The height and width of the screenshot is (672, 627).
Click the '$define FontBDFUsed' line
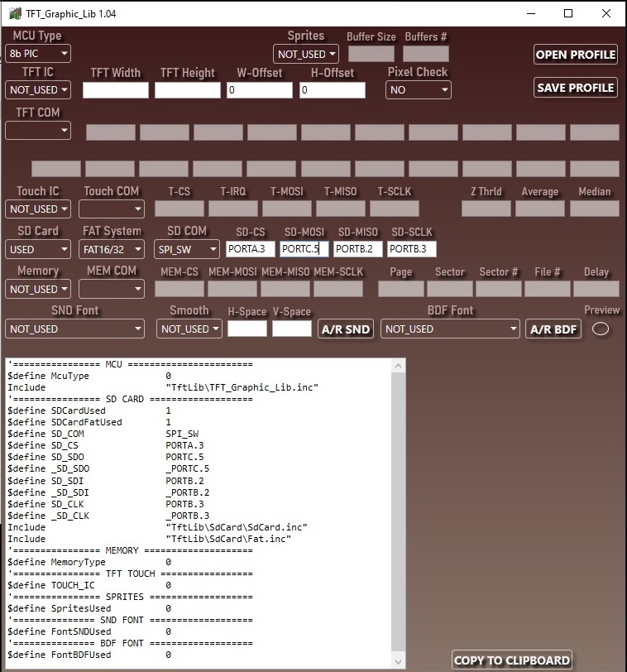(x=89, y=655)
